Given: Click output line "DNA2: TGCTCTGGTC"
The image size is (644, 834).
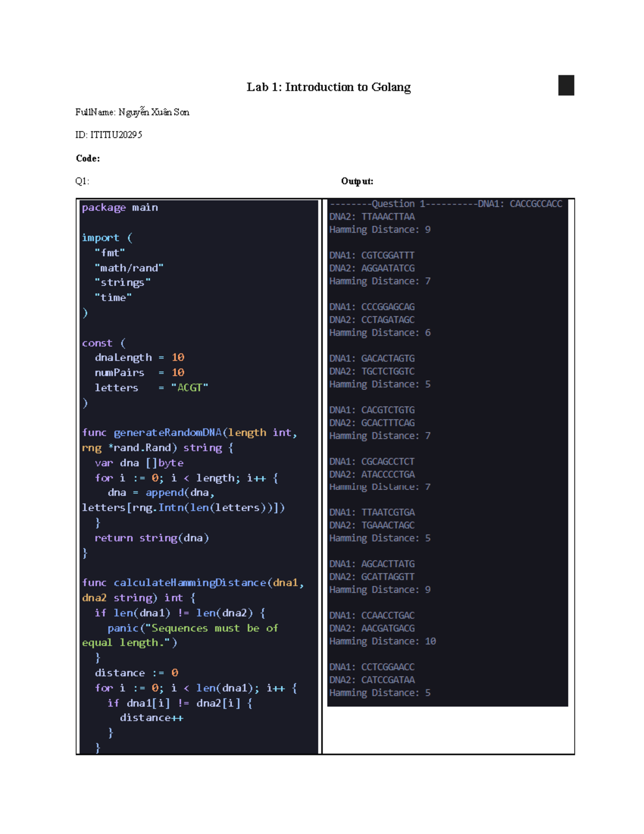Looking at the screenshot, I should [372, 372].
